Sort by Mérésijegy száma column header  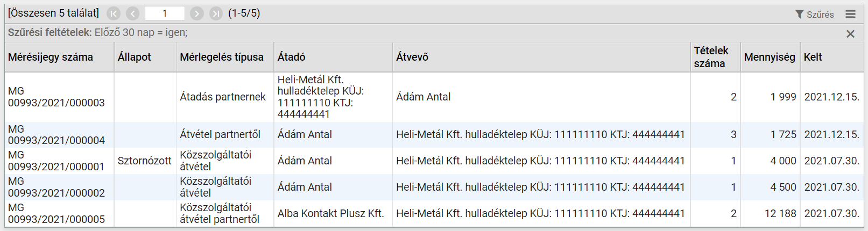click(51, 57)
